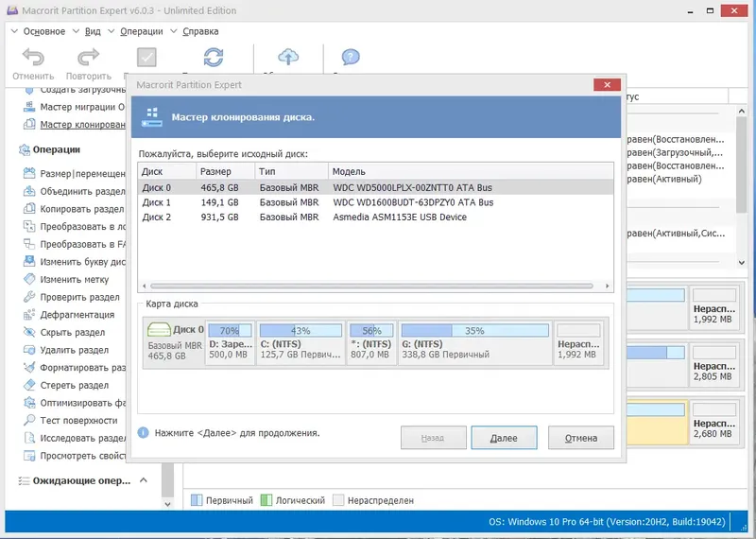Screen dimensions: 756x539
Task: Click the disk list horizontal scrollbar
Action: click(371, 286)
